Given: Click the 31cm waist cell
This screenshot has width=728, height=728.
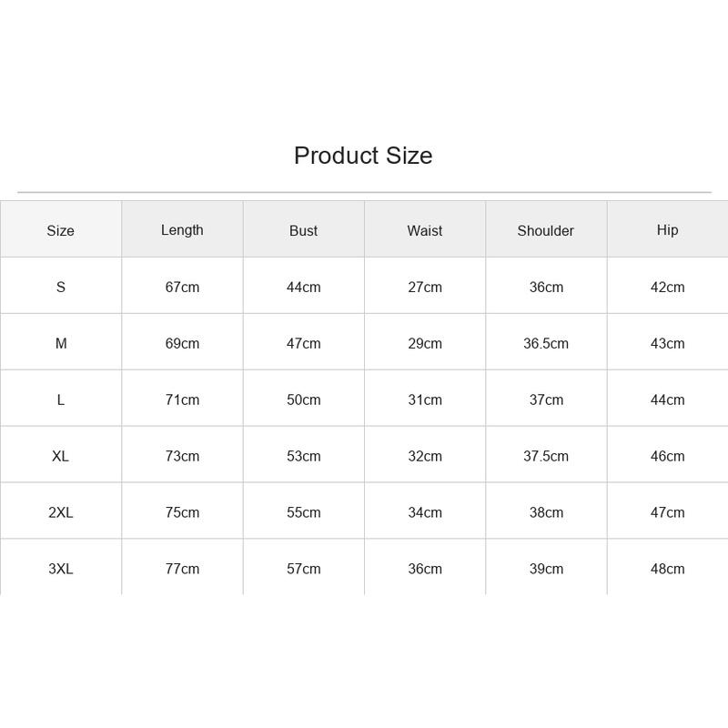Looking at the screenshot, I should (x=424, y=399).
